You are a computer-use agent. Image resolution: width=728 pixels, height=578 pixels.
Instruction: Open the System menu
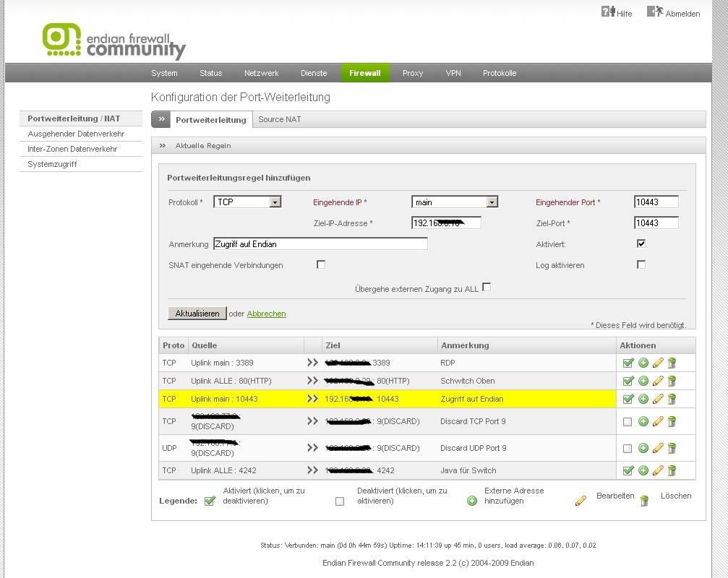pos(164,73)
